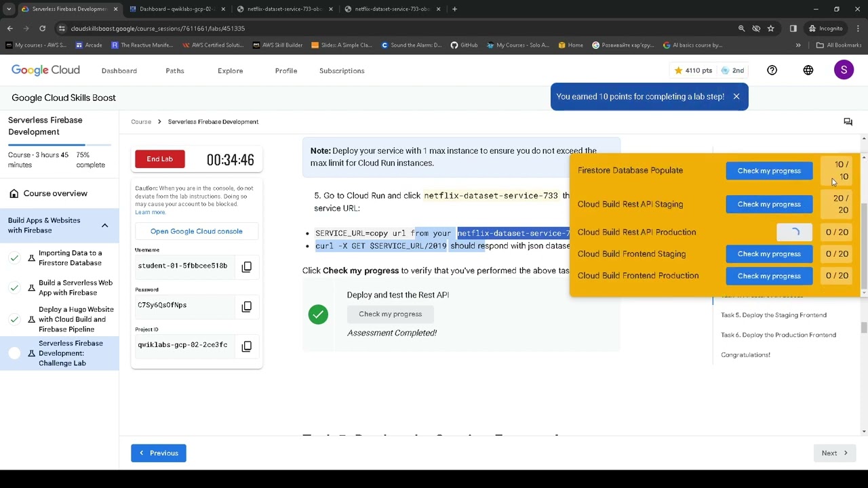Bookmark this page with the star icon
This screenshot has width=868, height=488.
(x=771, y=28)
